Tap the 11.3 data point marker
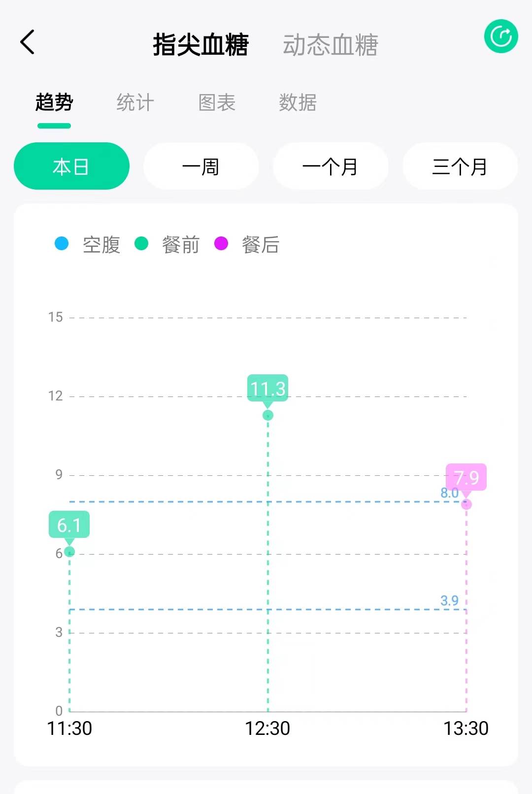532x794 pixels. pos(268,415)
